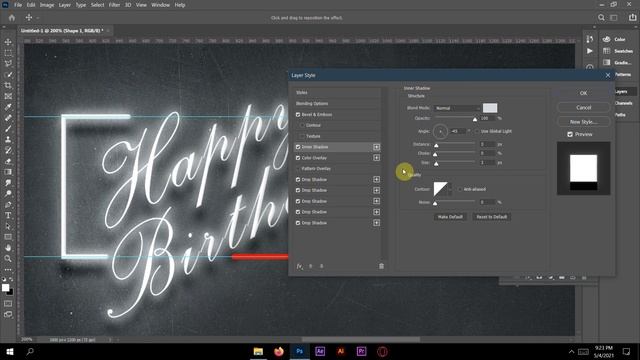Image resolution: width=640 pixels, height=360 pixels.
Task: Select the Eraser tool
Action: point(8,161)
